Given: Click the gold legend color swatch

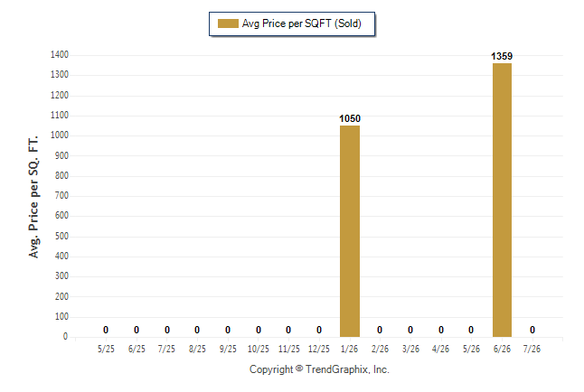Looking at the screenshot, I should (x=228, y=23).
